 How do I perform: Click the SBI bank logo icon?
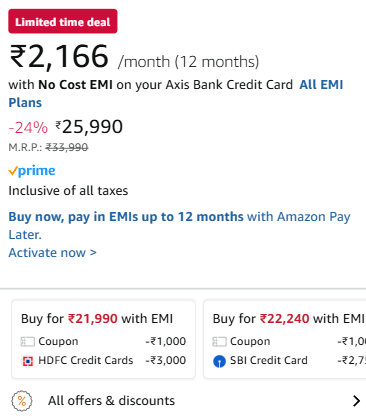pos(219,361)
